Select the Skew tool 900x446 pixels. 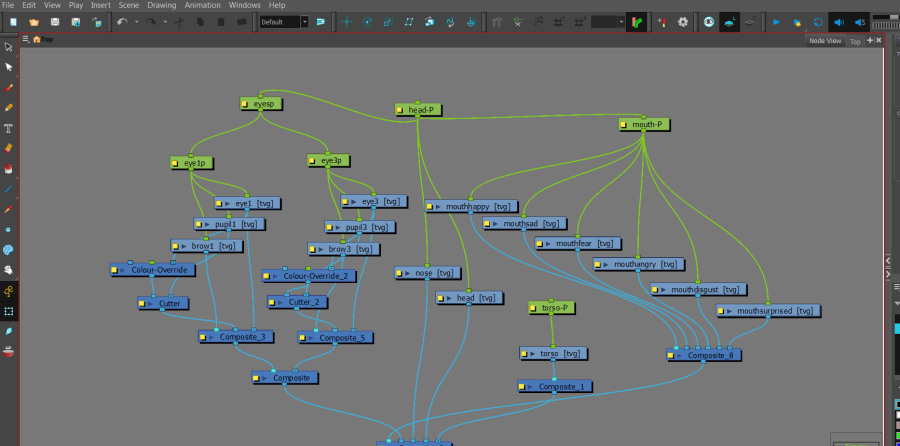409,22
